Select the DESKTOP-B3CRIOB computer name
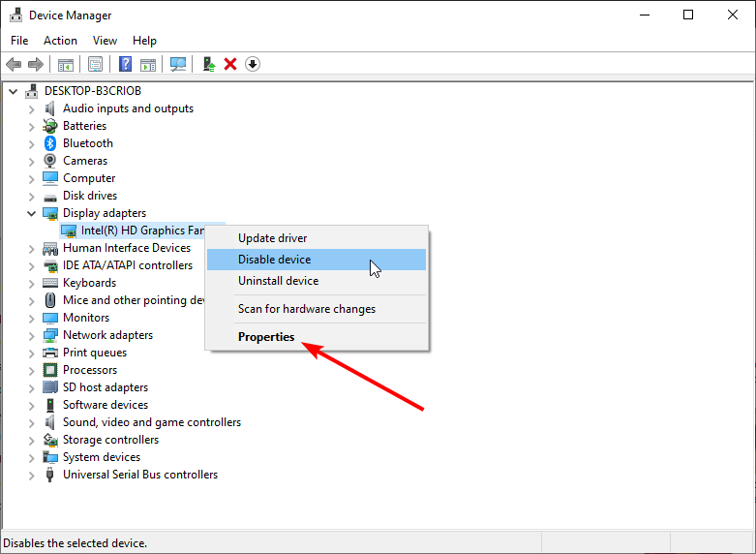 pyautogui.click(x=93, y=91)
